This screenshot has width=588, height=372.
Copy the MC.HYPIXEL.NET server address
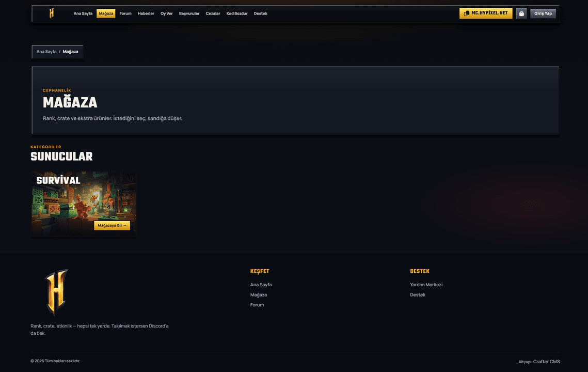tap(486, 13)
